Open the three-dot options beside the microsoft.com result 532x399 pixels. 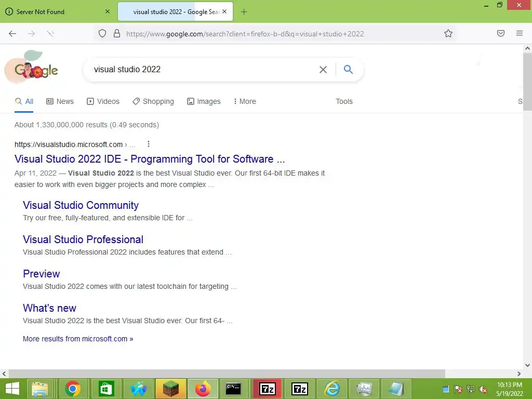coord(148,144)
